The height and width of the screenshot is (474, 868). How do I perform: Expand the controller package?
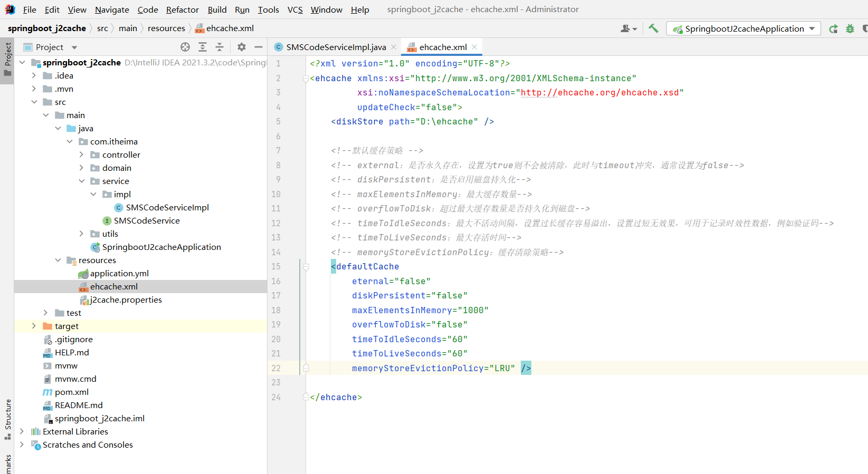(81, 154)
